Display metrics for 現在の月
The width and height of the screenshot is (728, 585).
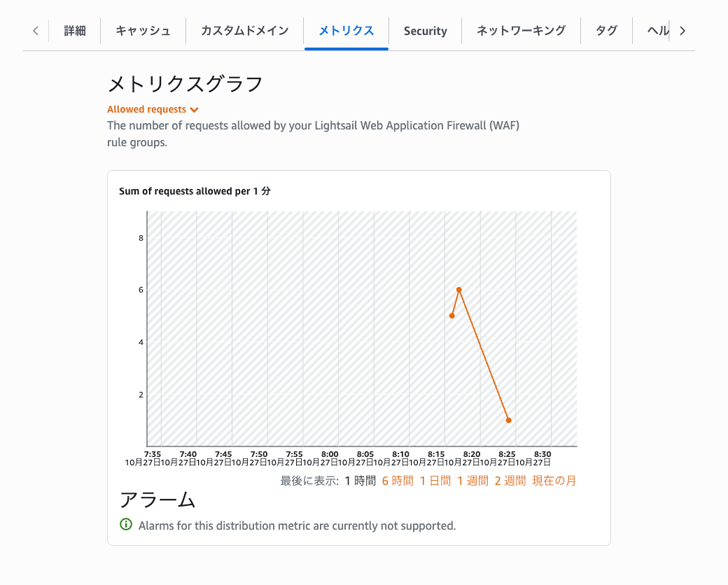pos(554,481)
